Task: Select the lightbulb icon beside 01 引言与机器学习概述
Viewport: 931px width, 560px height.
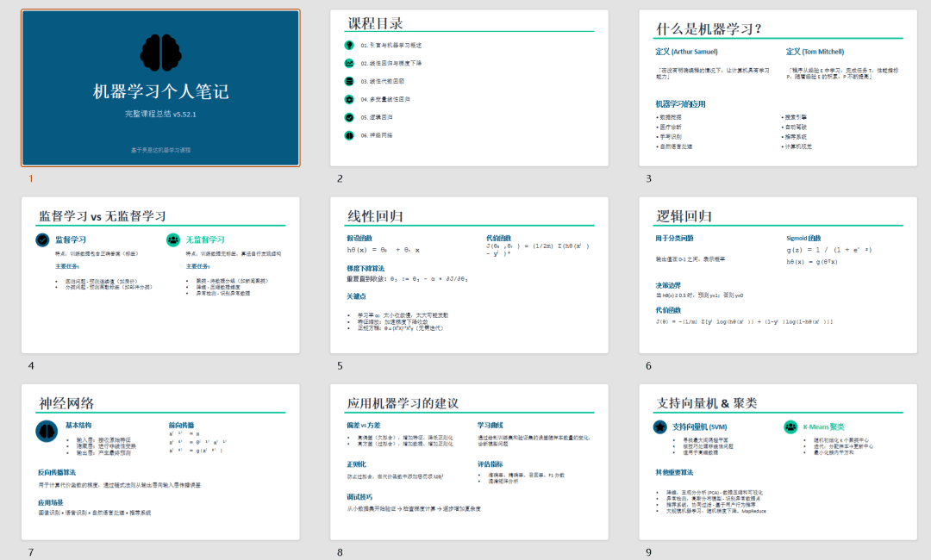Action: coord(348,46)
